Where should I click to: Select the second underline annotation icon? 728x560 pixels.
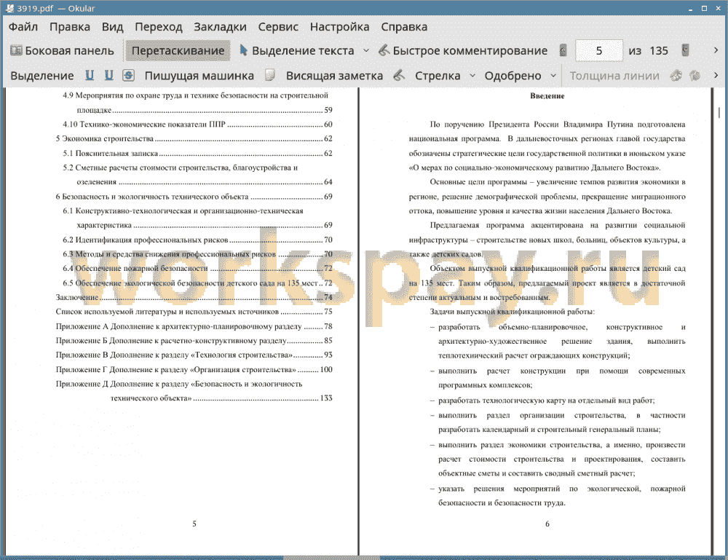[109, 75]
